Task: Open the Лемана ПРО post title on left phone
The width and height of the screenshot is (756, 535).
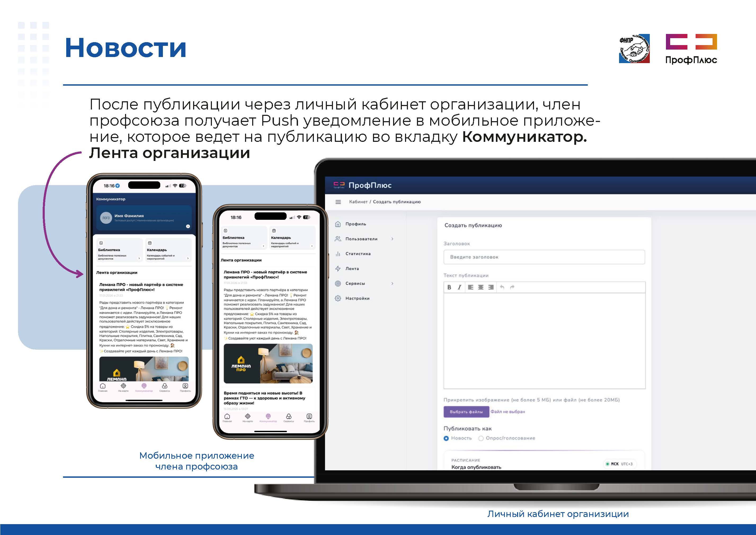Action: point(141,287)
